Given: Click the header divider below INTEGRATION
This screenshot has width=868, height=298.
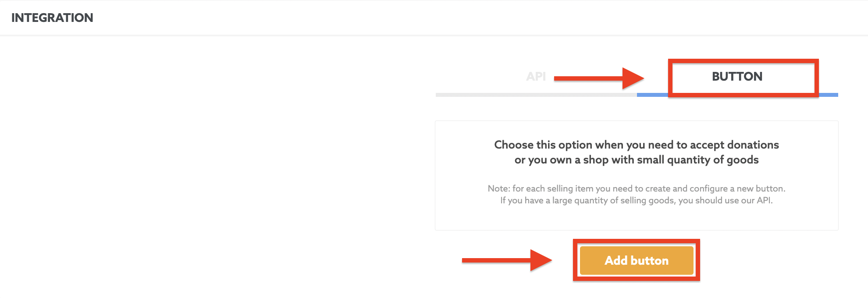Looking at the screenshot, I should pyautogui.click(x=434, y=35).
